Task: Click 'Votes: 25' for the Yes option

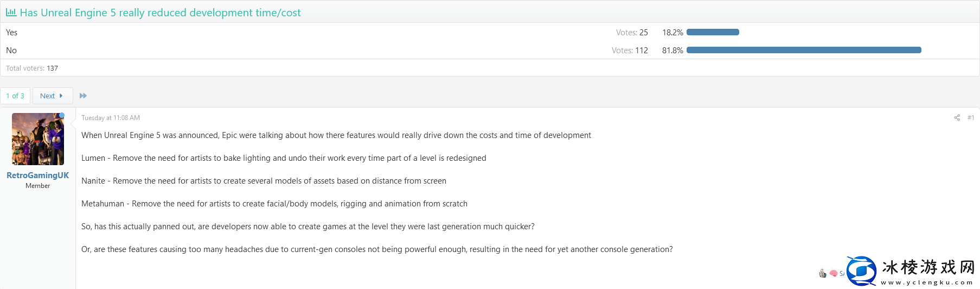Action: (x=632, y=33)
